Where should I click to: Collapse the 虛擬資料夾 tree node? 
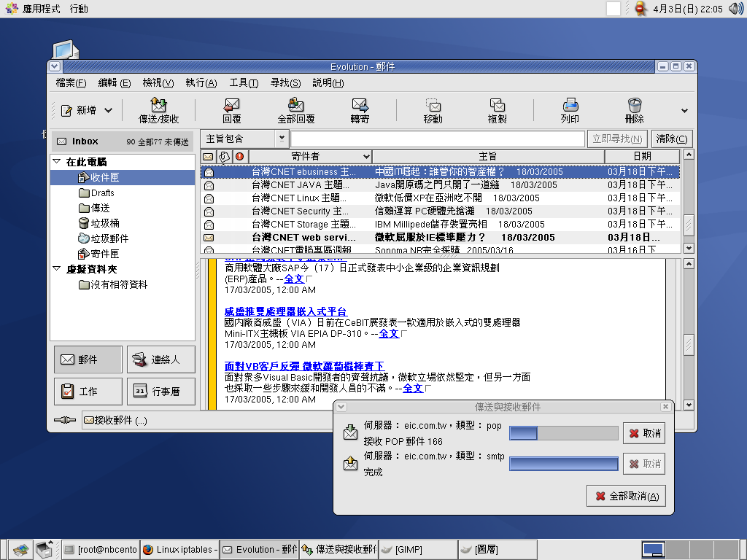pos(57,268)
